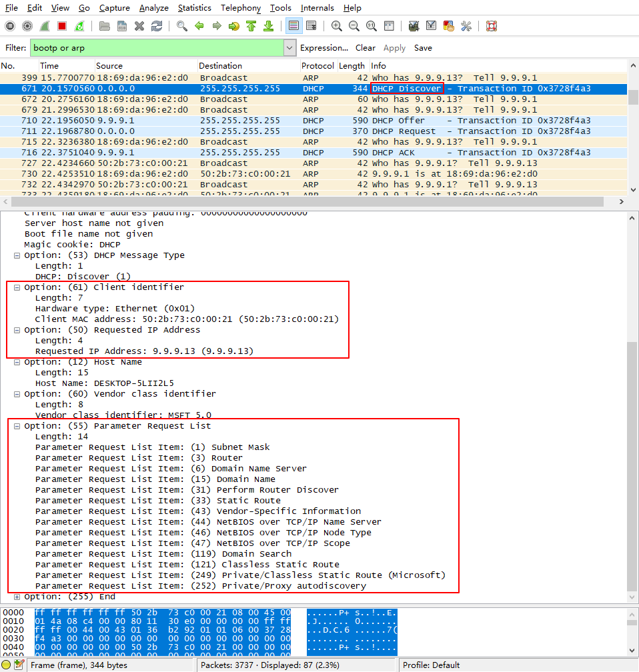The width and height of the screenshot is (639, 672).
Task: Stop the running capture (red square)
Action: tap(62, 26)
